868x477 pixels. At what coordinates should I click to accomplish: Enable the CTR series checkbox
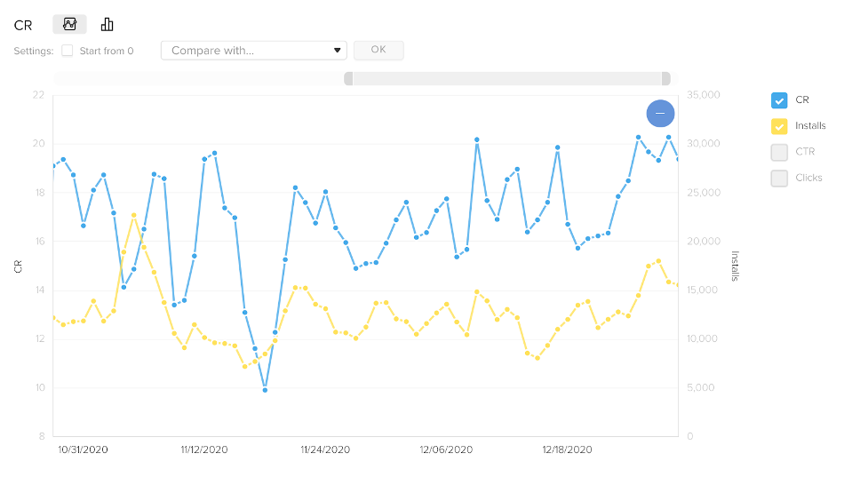(x=779, y=152)
